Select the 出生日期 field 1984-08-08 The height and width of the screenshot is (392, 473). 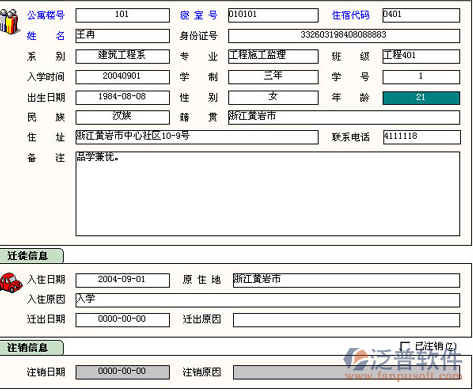[x=122, y=98]
